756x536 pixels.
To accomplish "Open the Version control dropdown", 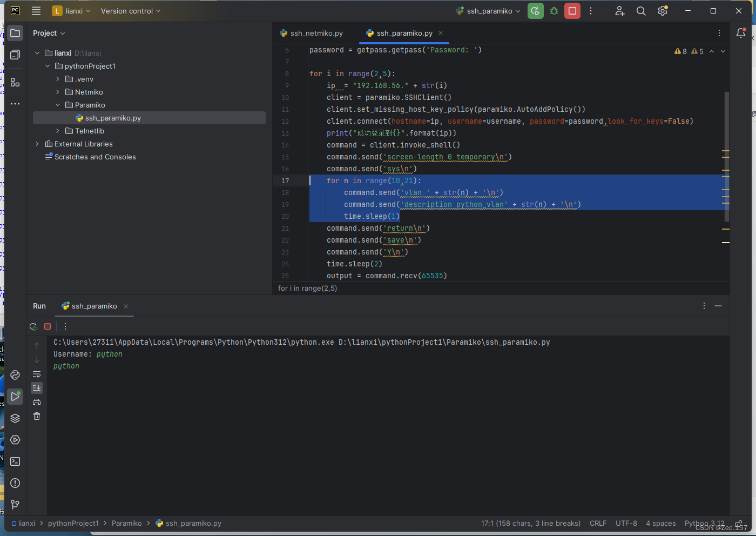I will 130,10.
